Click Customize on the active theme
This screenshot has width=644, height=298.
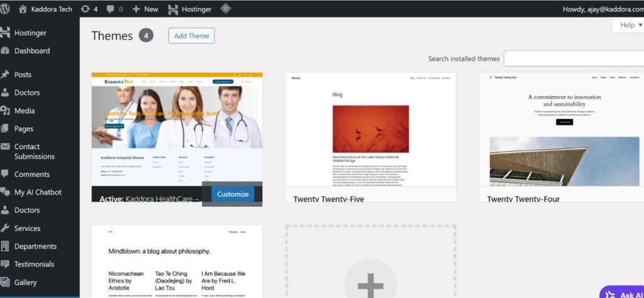tap(233, 194)
